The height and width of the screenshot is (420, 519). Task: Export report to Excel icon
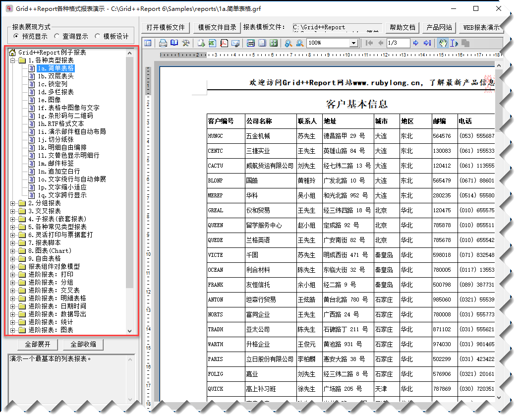(x=213, y=43)
